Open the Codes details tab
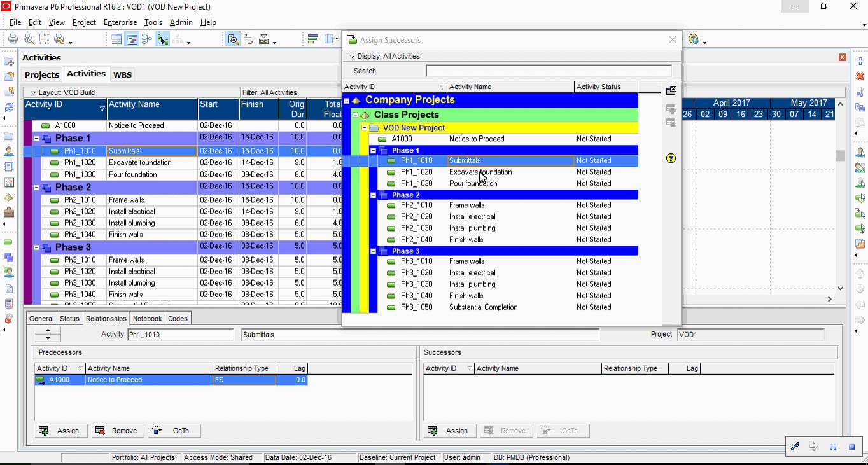 click(x=178, y=319)
